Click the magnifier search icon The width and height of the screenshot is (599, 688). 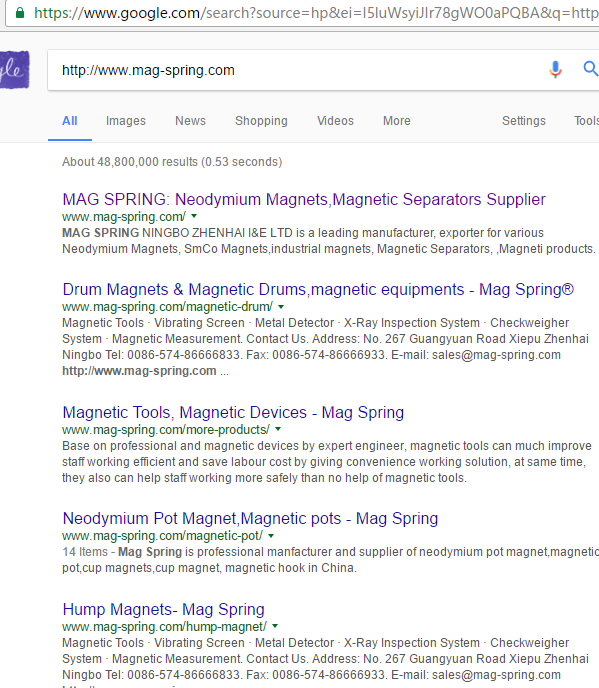point(591,69)
